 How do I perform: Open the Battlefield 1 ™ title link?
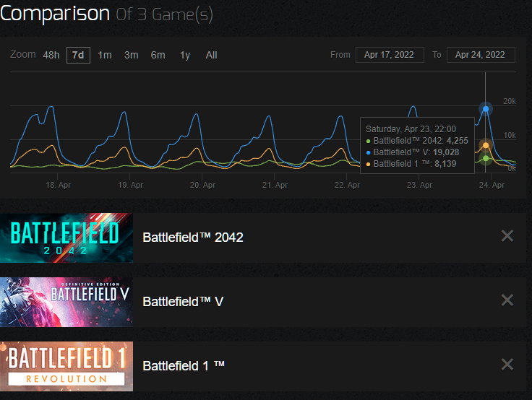(184, 366)
